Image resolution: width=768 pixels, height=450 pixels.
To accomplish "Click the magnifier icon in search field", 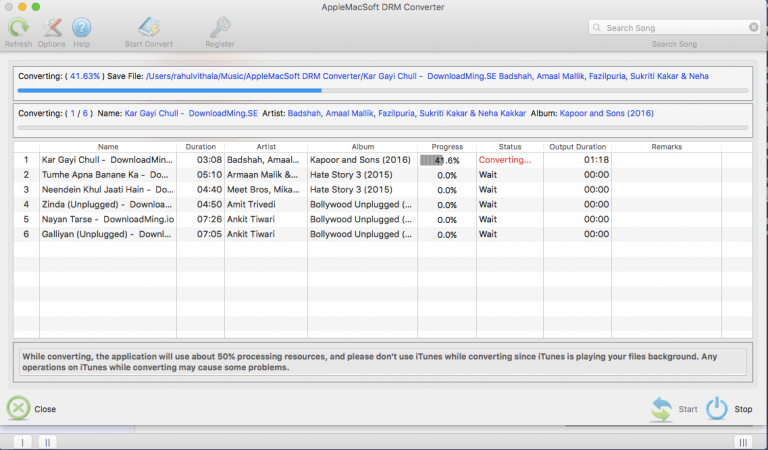I will click(x=597, y=27).
